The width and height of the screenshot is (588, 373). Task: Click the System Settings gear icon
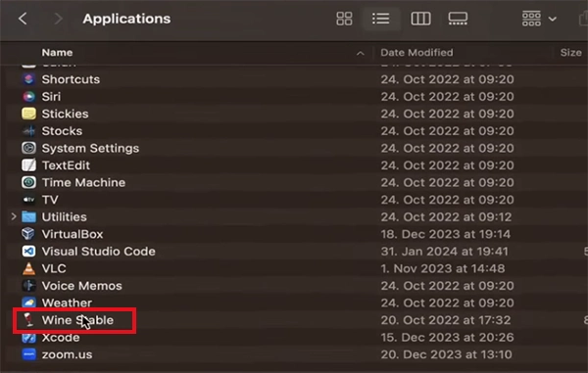(x=28, y=148)
